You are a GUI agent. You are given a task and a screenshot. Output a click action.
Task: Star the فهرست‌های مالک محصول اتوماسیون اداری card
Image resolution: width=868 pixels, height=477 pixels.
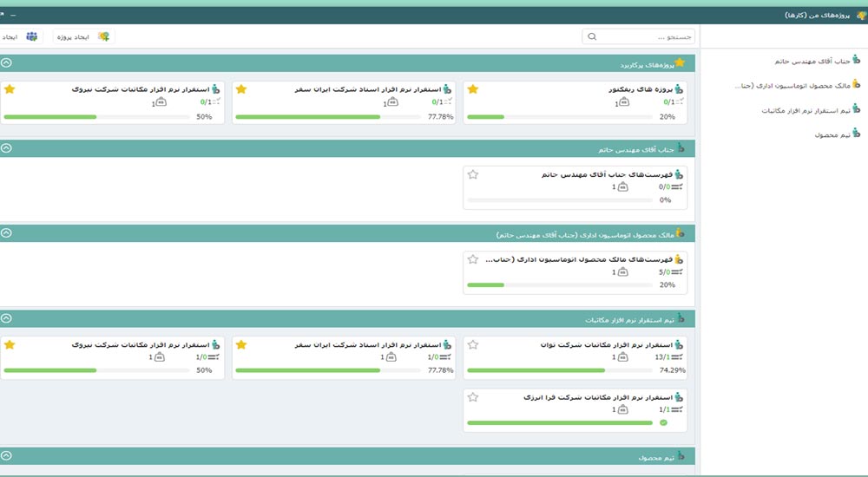(x=473, y=259)
